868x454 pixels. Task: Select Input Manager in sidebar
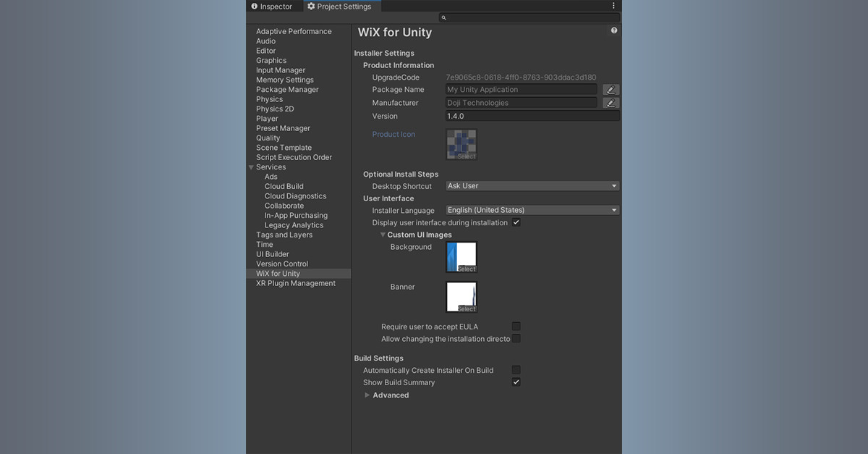coord(281,70)
